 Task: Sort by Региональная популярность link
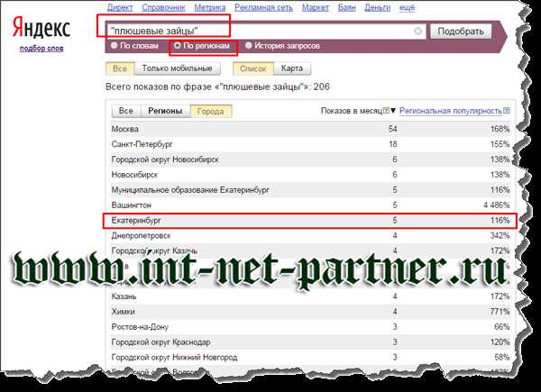click(451, 111)
